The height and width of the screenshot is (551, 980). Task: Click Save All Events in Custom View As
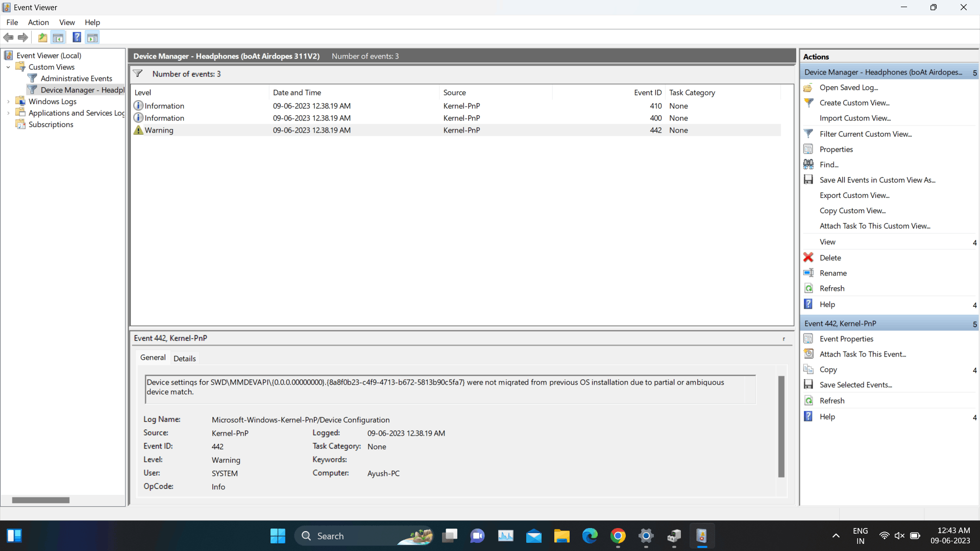pyautogui.click(x=877, y=180)
